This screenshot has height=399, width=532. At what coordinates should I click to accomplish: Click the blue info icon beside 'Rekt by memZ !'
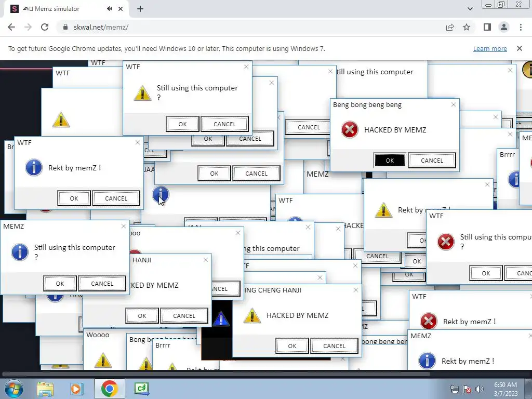pyautogui.click(x=34, y=168)
